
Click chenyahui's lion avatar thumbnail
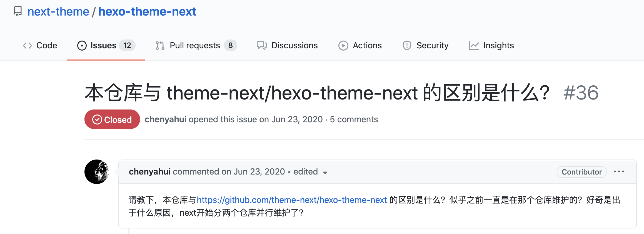(x=97, y=172)
